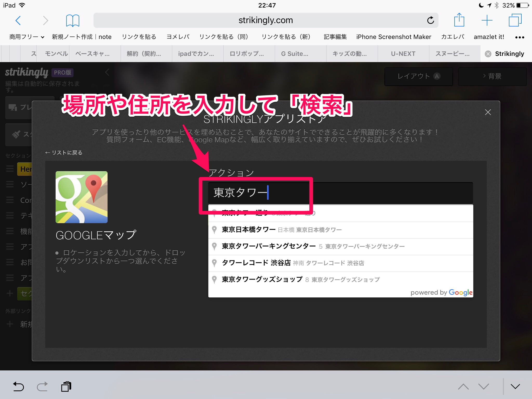Show all tabs overview icon
The width and height of the screenshot is (532, 399).
[515, 20]
